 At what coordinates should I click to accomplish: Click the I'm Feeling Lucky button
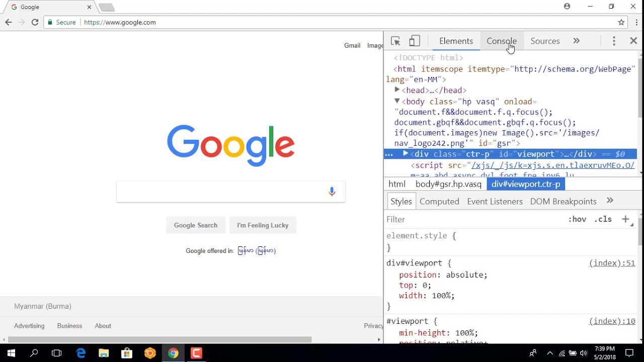pyautogui.click(x=263, y=225)
